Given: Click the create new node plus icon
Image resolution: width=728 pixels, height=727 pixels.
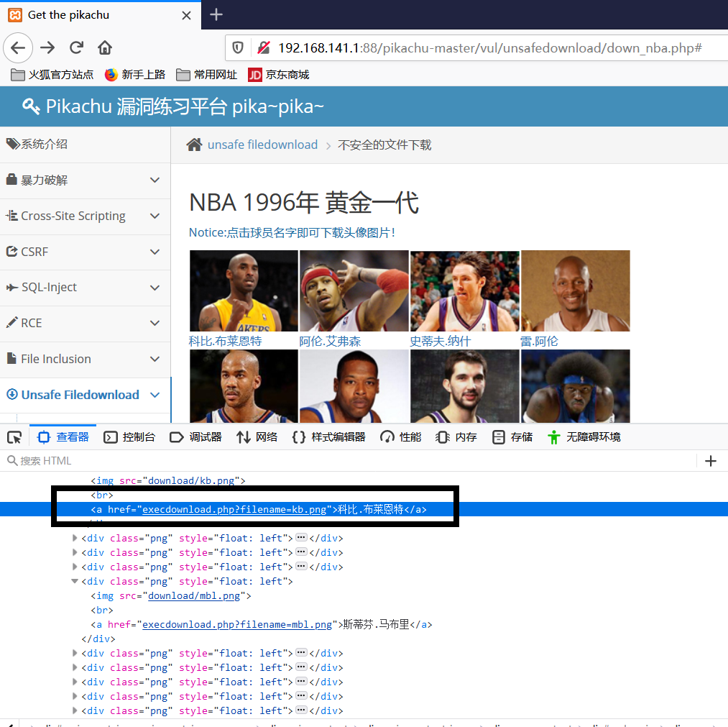Looking at the screenshot, I should tap(710, 461).
